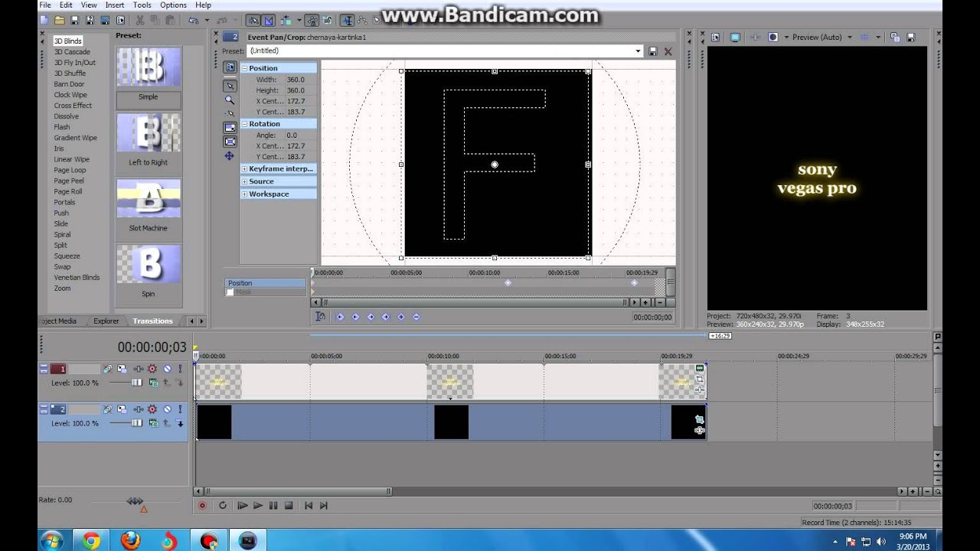Click the move freely arrows icon

(230, 156)
